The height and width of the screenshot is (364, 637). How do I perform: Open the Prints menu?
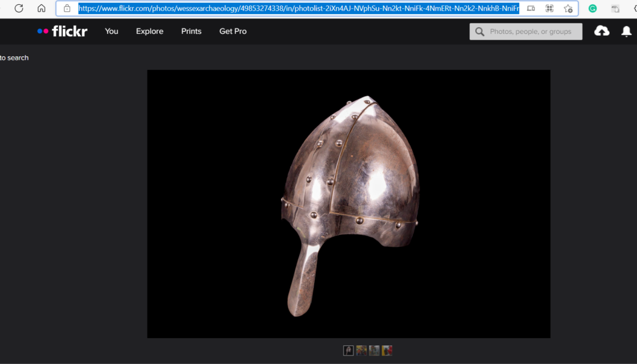point(191,31)
